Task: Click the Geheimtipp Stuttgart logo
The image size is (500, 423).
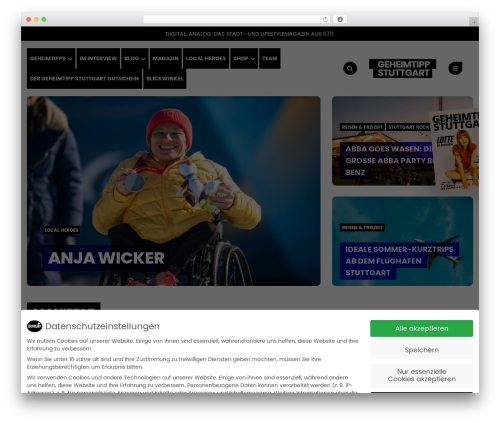Action: tap(403, 69)
